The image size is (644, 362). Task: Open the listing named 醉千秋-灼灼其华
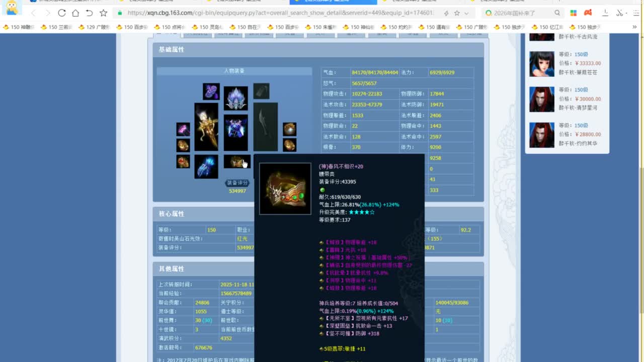[578, 143]
